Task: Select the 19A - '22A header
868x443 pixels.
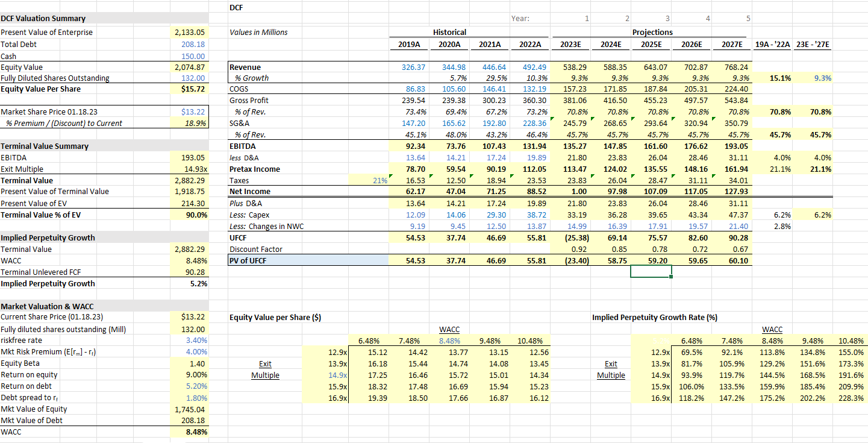Action: 773,44
